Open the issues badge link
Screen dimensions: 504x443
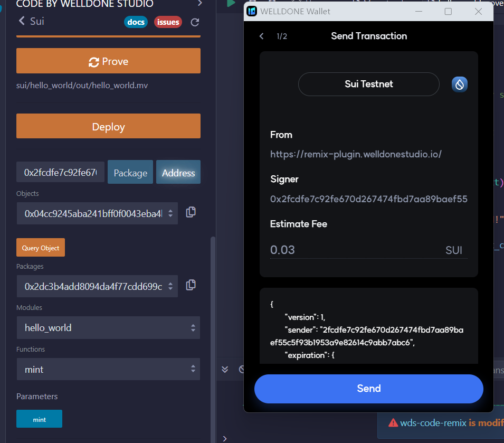168,22
